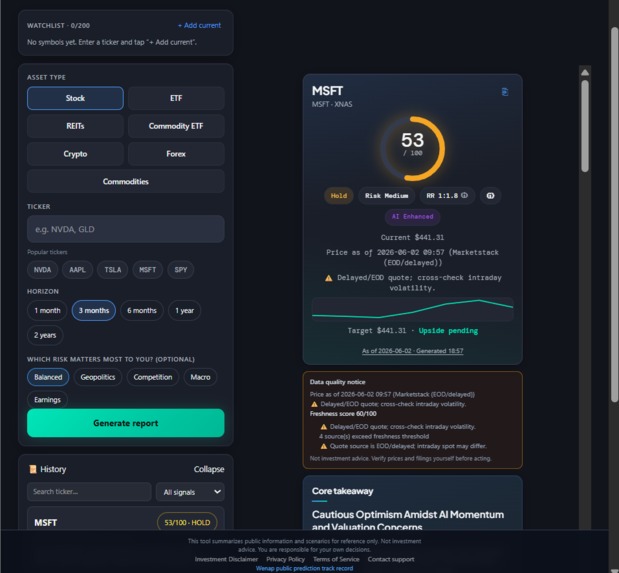Set horizon to 2 years
The width and height of the screenshot is (619, 573).
point(45,335)
